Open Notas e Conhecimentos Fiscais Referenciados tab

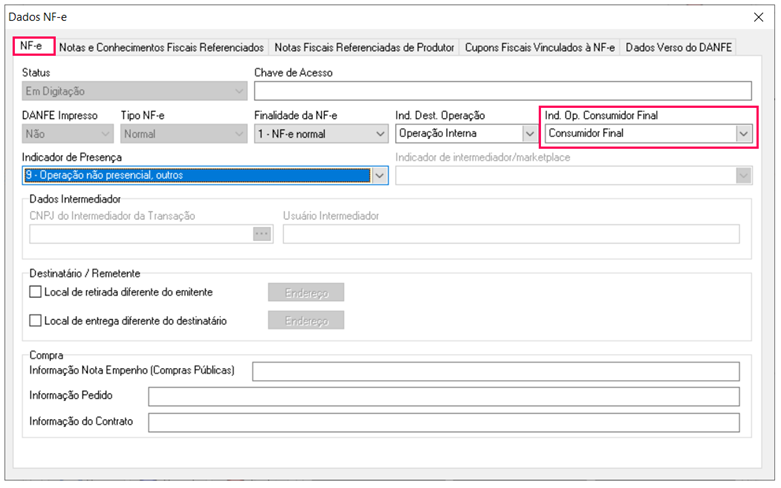click(x=161, y=47)
